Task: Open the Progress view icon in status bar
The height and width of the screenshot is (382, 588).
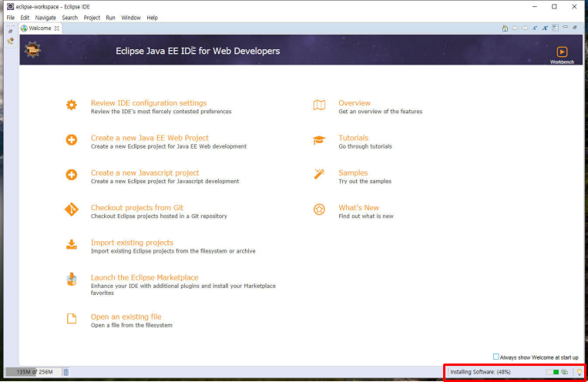Action: point(564,372)
